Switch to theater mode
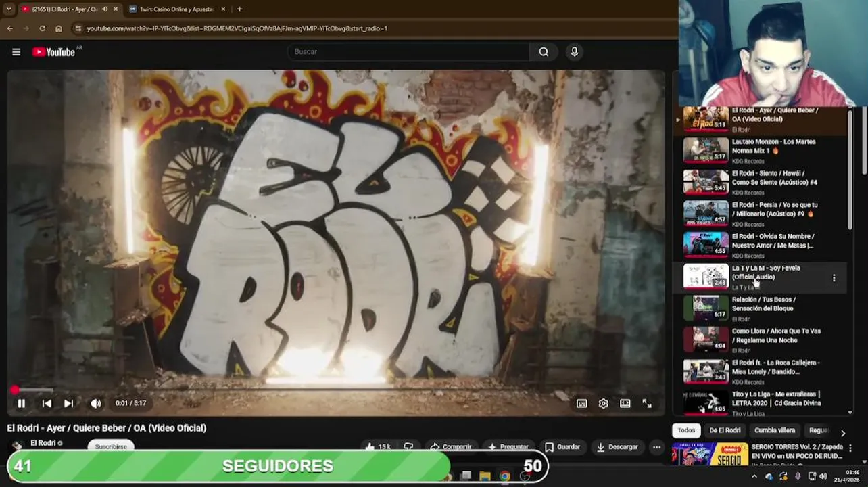 click(x=625, y=404)
